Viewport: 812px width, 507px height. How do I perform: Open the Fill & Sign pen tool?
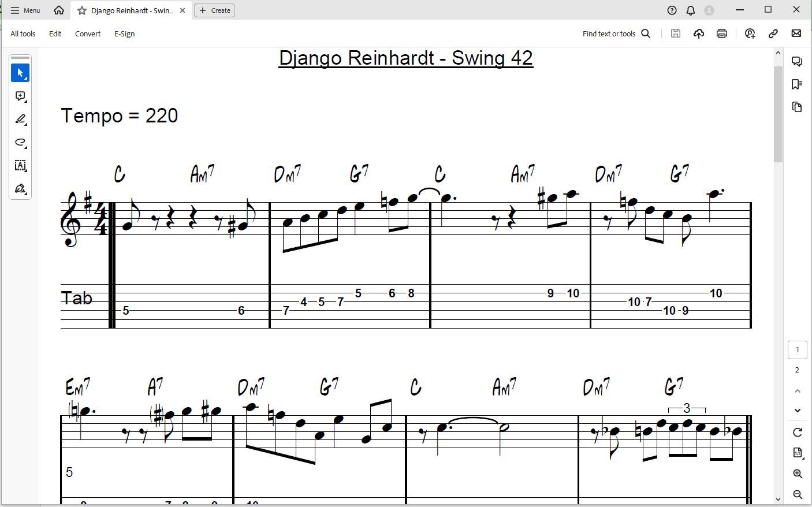(20, 189)
